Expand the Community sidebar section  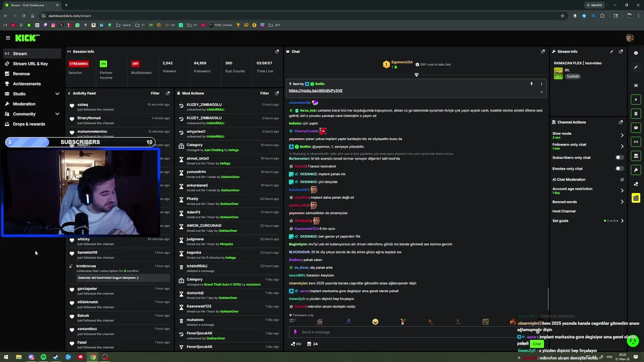point(57,114)
